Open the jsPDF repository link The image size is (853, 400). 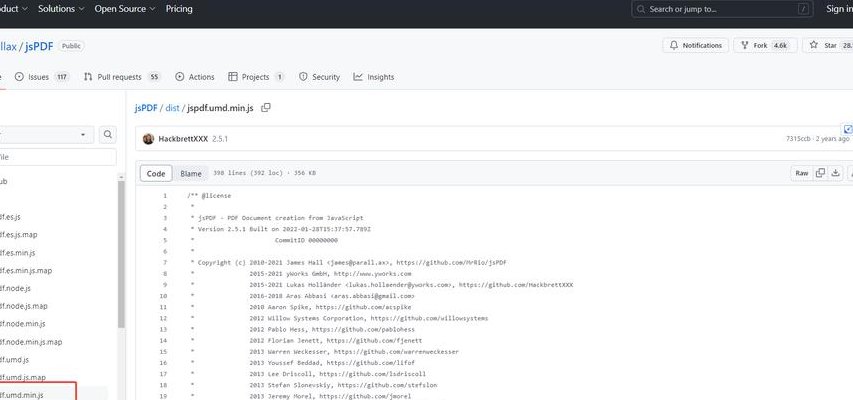[39, 46]
